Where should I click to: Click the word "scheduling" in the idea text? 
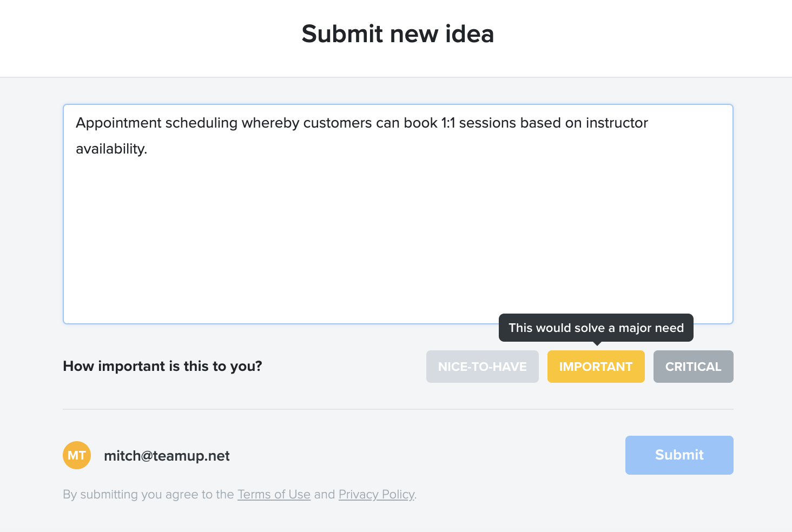tap(201, 123)
